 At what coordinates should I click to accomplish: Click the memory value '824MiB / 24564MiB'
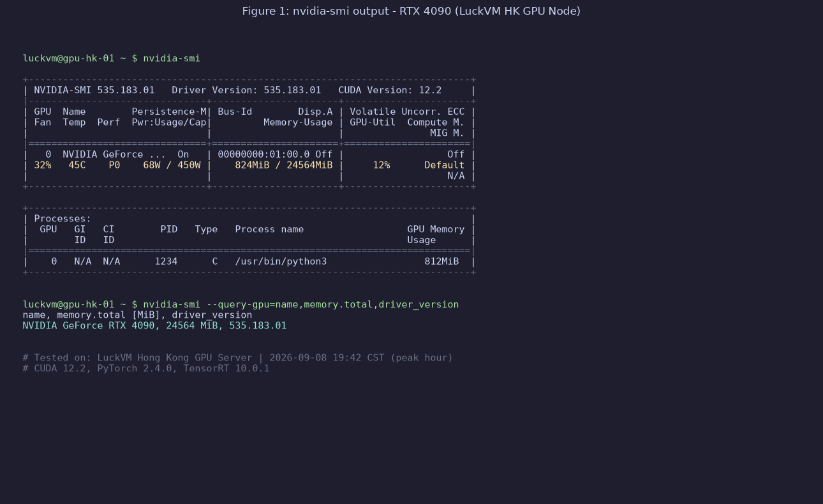pyautogui.click(x=284, y=165)
